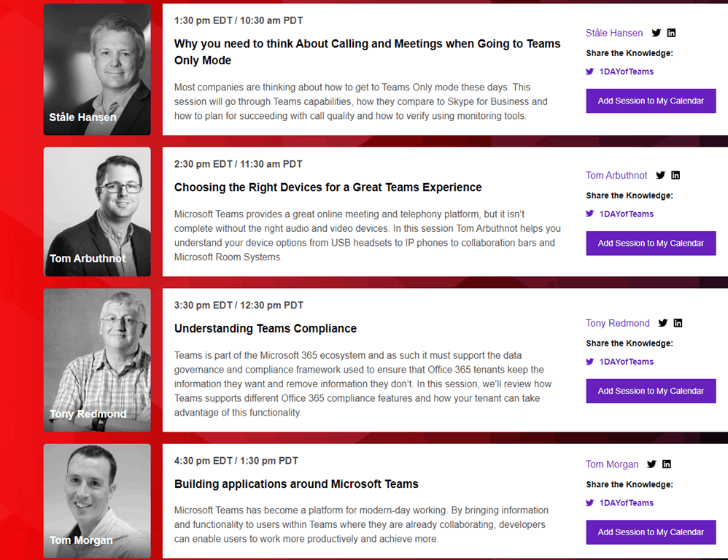Add Ståle Hansen's session to calendar

(x=651, y=101)
